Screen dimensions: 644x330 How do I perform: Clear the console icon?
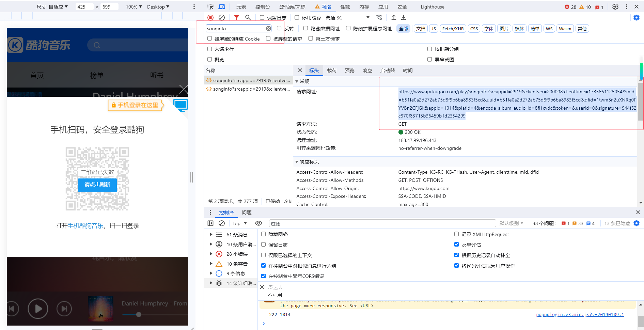coord(222,223)
